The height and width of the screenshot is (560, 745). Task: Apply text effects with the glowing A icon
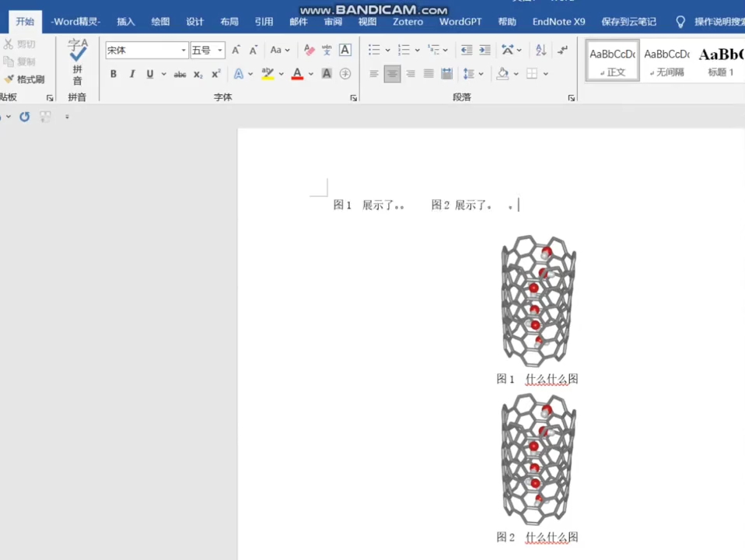[x=238, y=74]
